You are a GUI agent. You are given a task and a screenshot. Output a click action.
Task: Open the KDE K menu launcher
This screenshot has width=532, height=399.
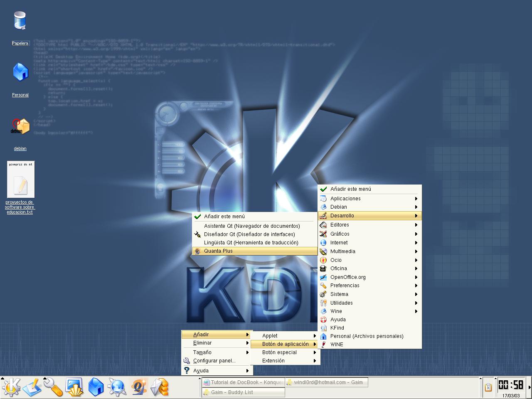[x=11, y=387]
